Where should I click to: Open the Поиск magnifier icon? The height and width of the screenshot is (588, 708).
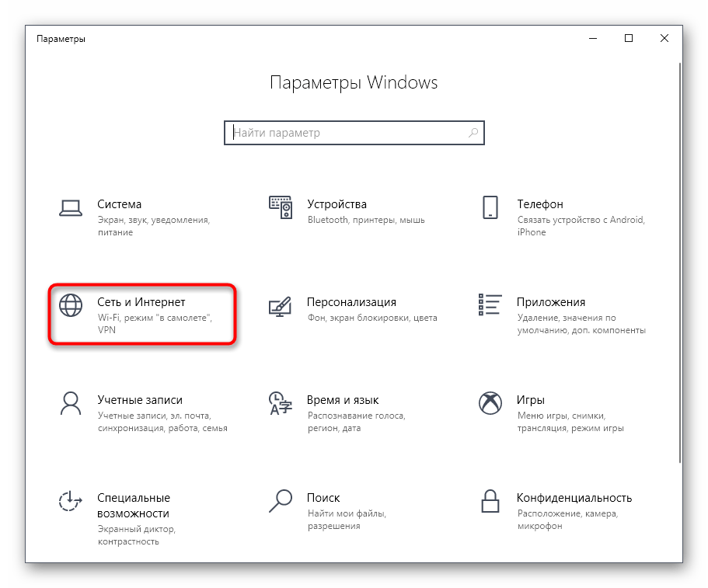click(x=281, y=501)
